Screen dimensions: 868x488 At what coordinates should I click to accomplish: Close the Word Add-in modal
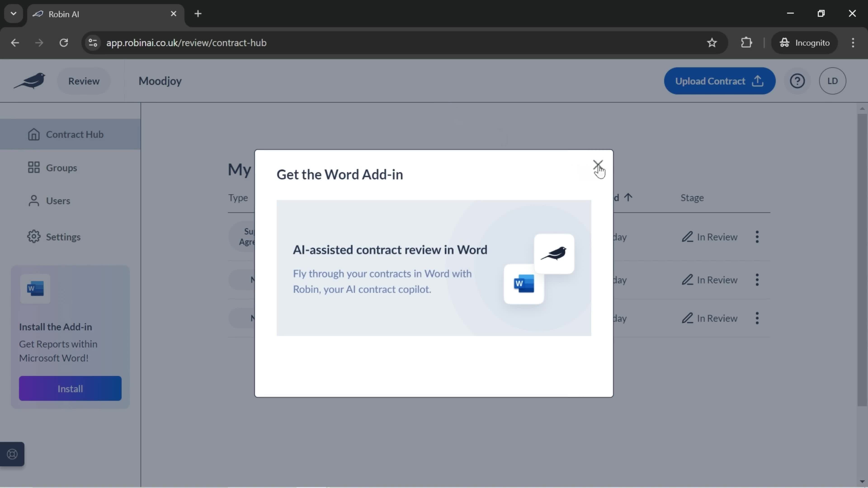pyautogui.click(x=598, y=166)
